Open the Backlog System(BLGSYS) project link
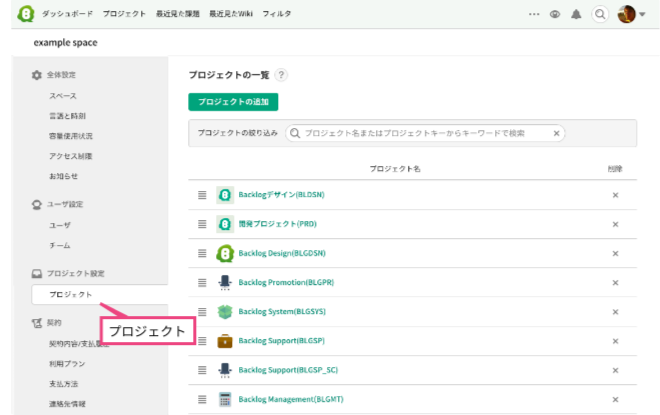 coord(282,311)
